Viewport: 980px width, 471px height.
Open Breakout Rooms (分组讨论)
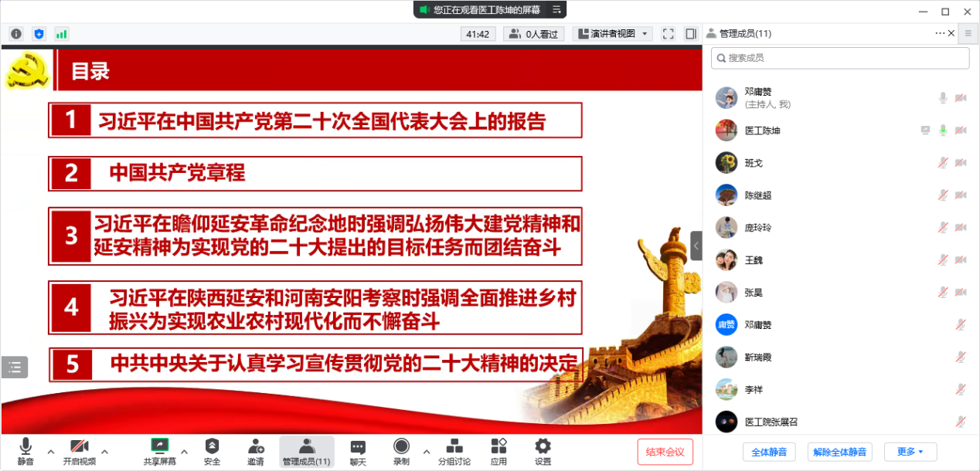pos(454,452)
